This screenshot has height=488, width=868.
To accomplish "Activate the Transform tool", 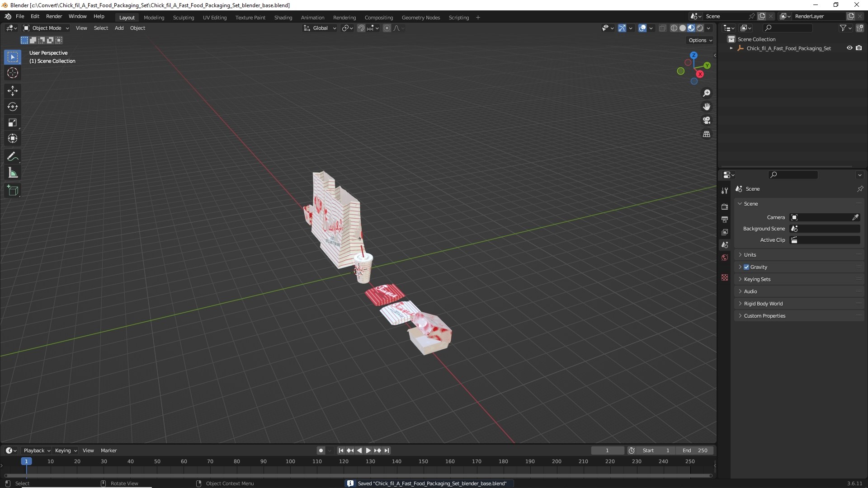I will pos(13,138).
